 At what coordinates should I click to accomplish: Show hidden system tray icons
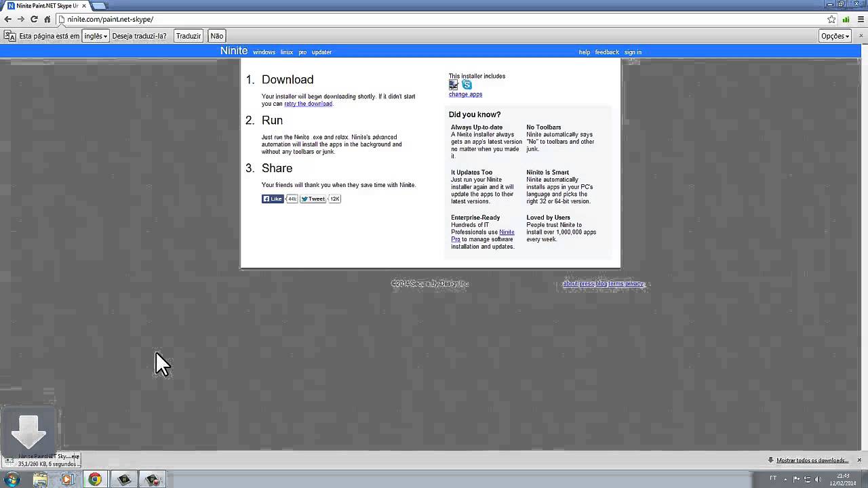pyautogui.click(x=786, y=479)
